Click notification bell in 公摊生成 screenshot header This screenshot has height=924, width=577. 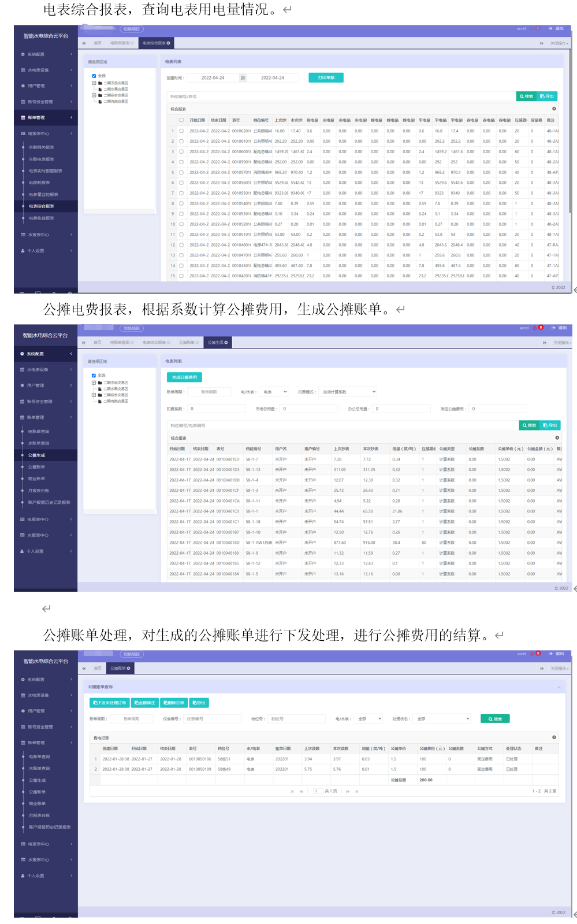[x=535, y=328]
